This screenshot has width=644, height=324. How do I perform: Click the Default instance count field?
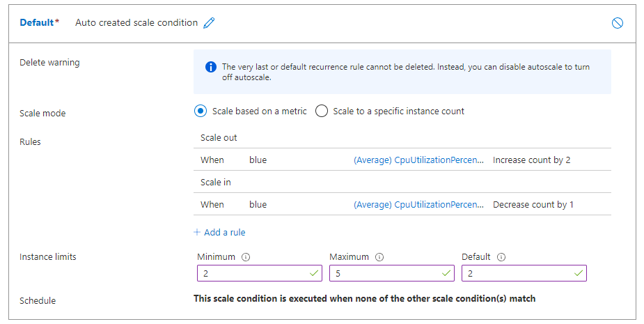[x=517, y=273]
